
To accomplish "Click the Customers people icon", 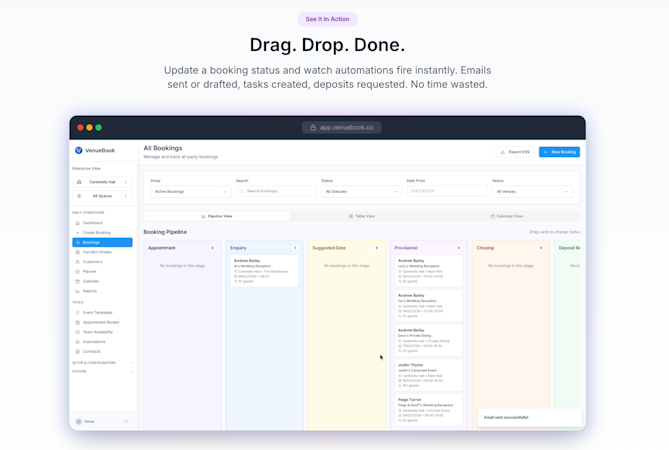I will 77,262.
